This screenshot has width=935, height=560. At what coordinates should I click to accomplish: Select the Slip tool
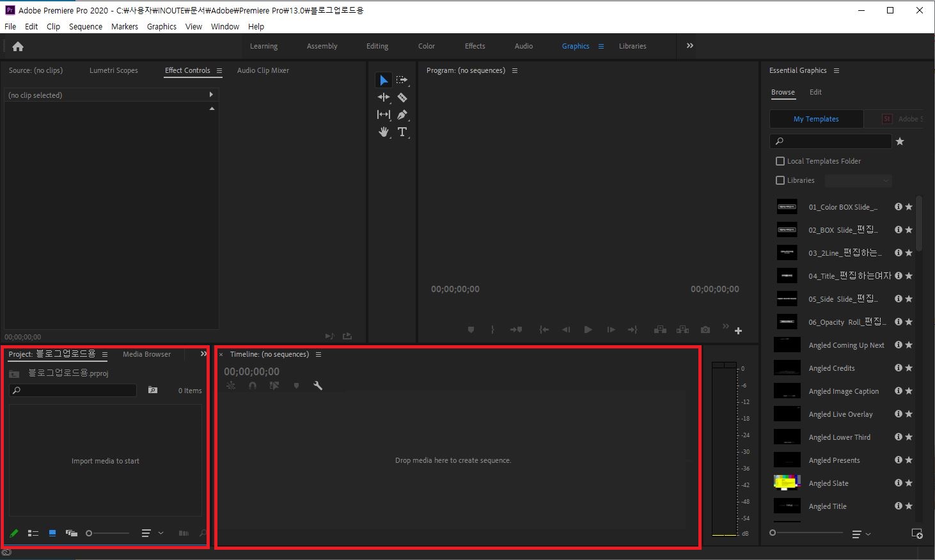(383, 114)
